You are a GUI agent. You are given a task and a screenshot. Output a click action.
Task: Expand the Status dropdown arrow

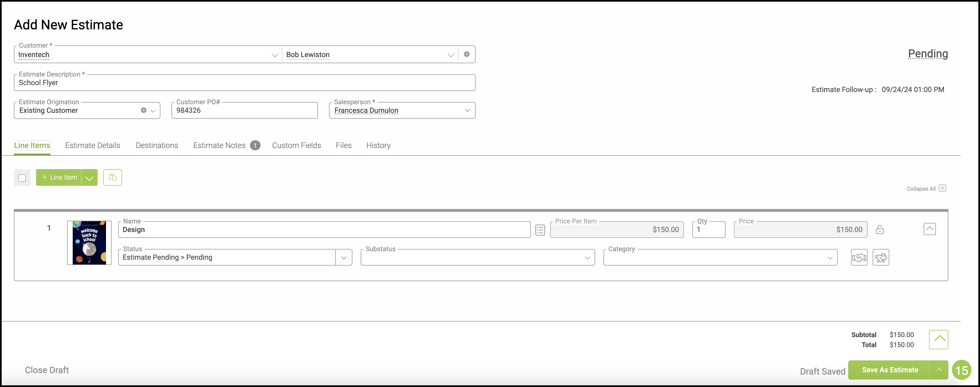click(x=343, y=257)
